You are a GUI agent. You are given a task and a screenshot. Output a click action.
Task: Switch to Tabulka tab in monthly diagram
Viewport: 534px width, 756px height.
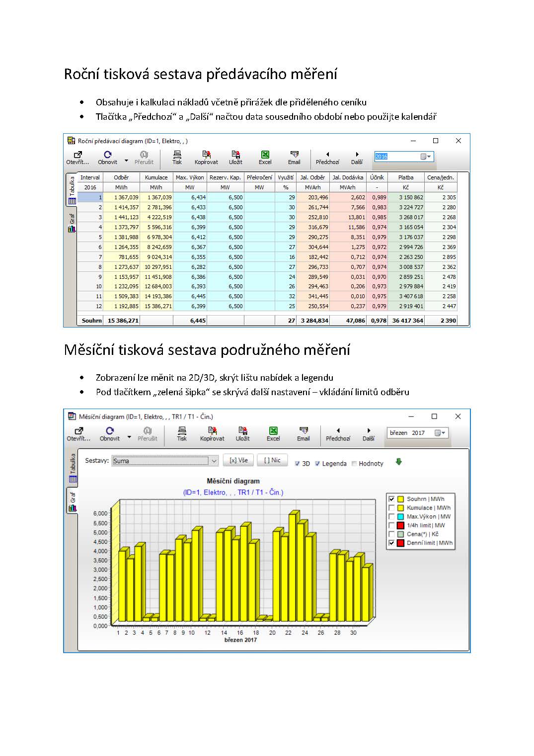73,468
